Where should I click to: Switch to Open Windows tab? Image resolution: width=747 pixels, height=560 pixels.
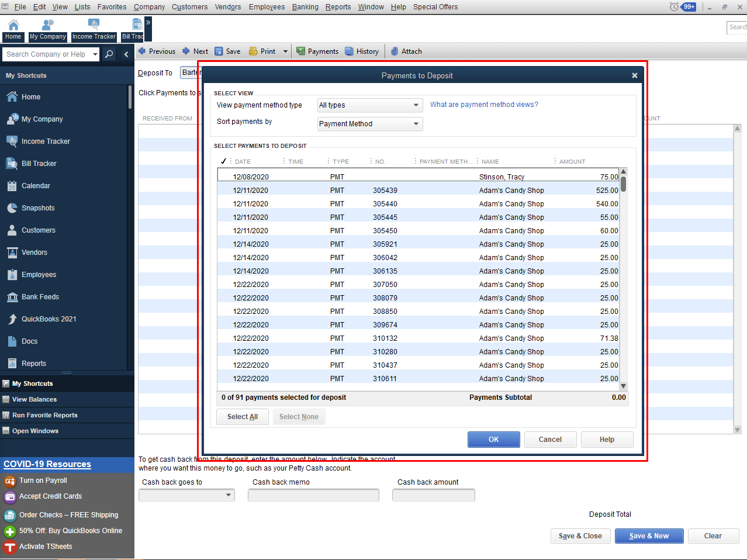click(67, 431)
